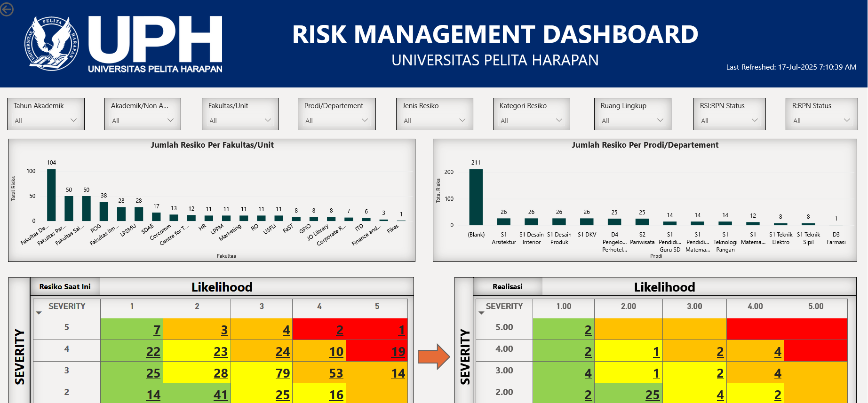Image resolution: width=868 pixels, height=403 pixels.
Task: Click the UPH eagle emblem logo
Action: pyautogui.click(x=52, y=44)
